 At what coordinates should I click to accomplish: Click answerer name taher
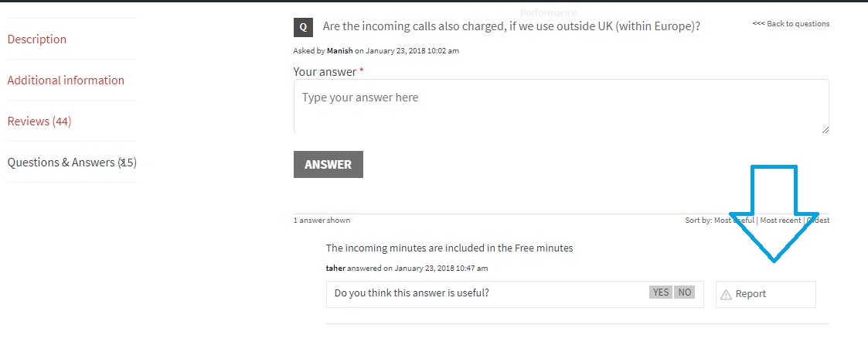(x=335, y=268)
